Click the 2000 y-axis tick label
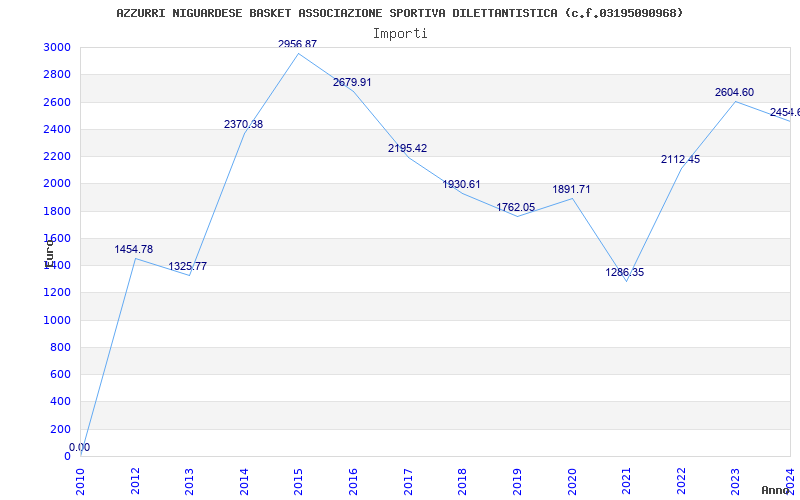The width and height of the screenshot is (800, 500). click(57, 184)
